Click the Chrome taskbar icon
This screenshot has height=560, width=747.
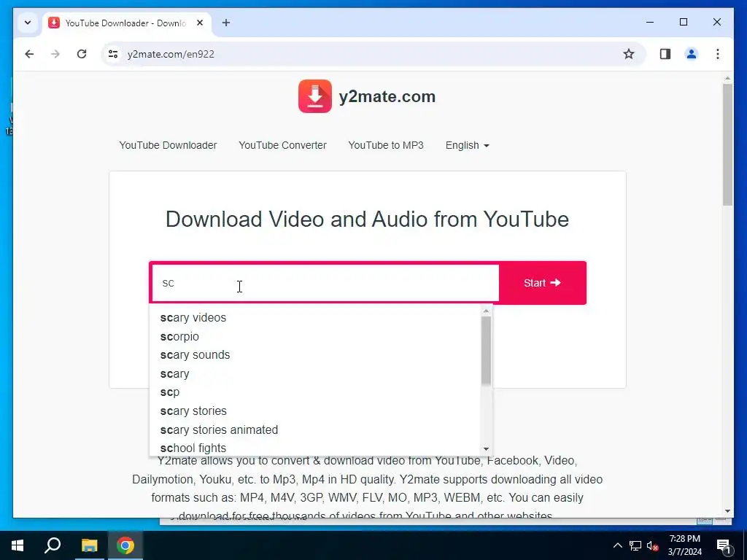125,545
